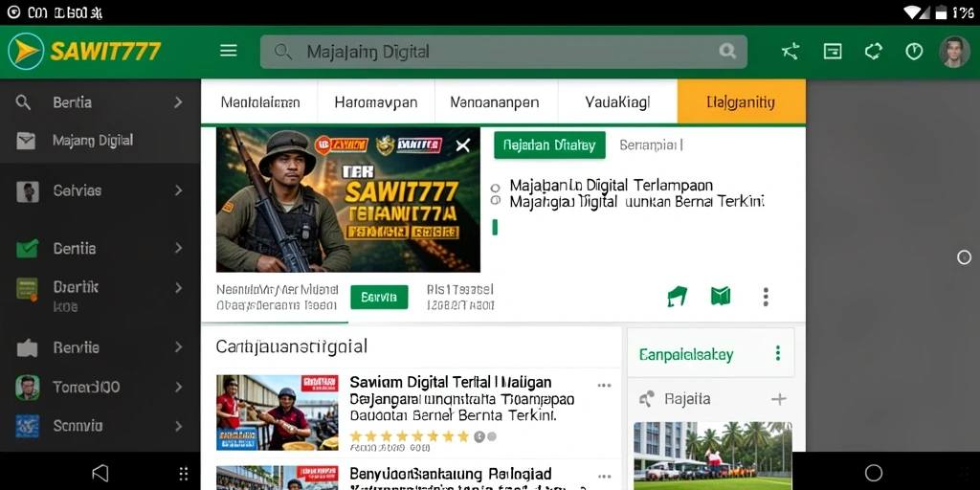Click the palm tree building thumbnail
980x490 pixels.
tap(712, 456)
